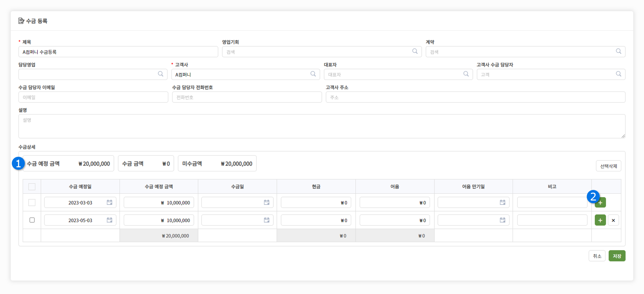Delete the 2023-05-03 row with X
644x294 pixels.
click(613, 220)
